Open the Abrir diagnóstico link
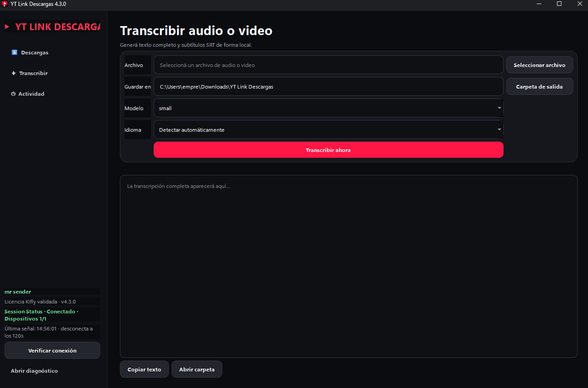The height and width of the screenshot is (388, 588). click(x=34, y=371)
